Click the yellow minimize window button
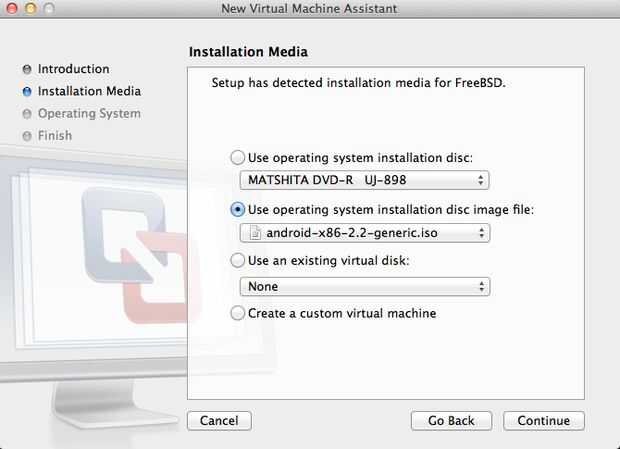The width and height of the screenshot is (620, 449). pyautogui.click(x=29, y=9)
